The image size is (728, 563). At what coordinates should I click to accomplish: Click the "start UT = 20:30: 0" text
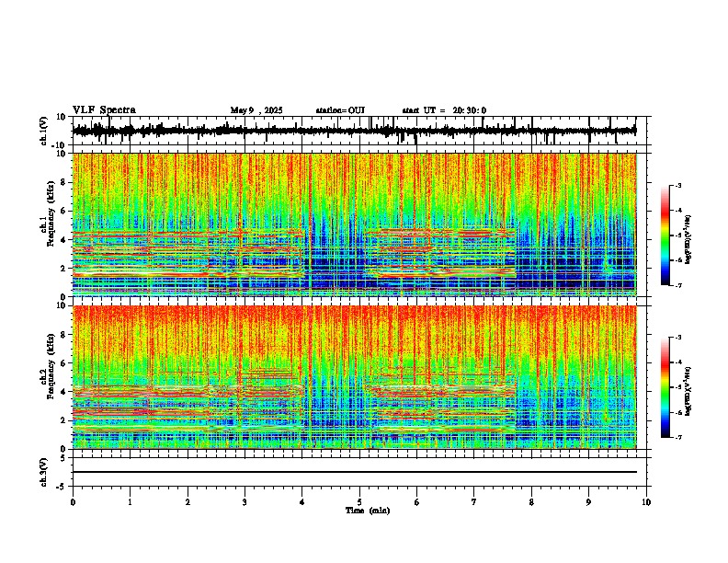coord(444,110)
